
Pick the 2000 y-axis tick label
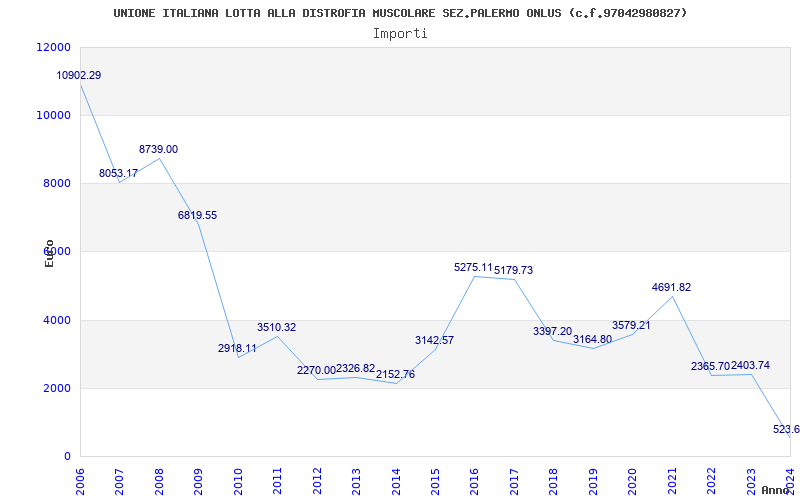[x=56, y=388]
